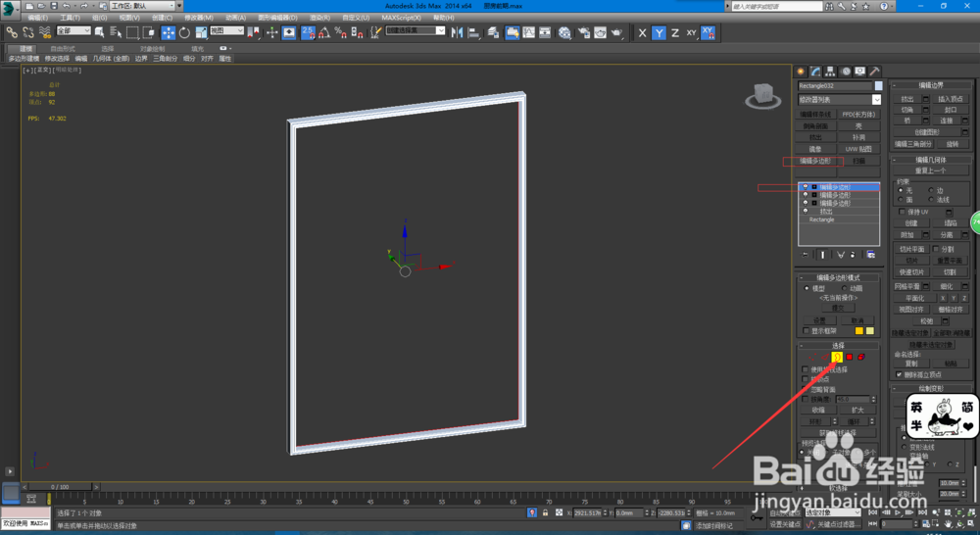
Task: Select the Polygon sub-object level icon
Action: (849, 357)
